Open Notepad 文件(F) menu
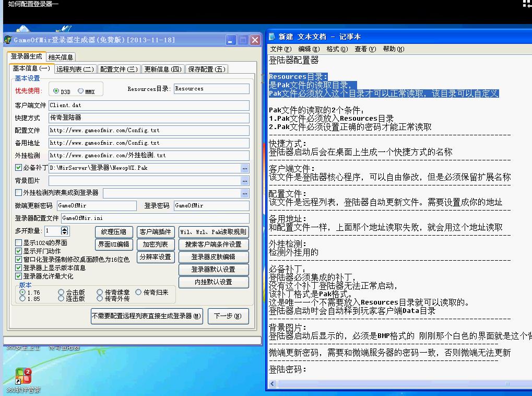Viewport: 532px width, 396px height. 281,49
